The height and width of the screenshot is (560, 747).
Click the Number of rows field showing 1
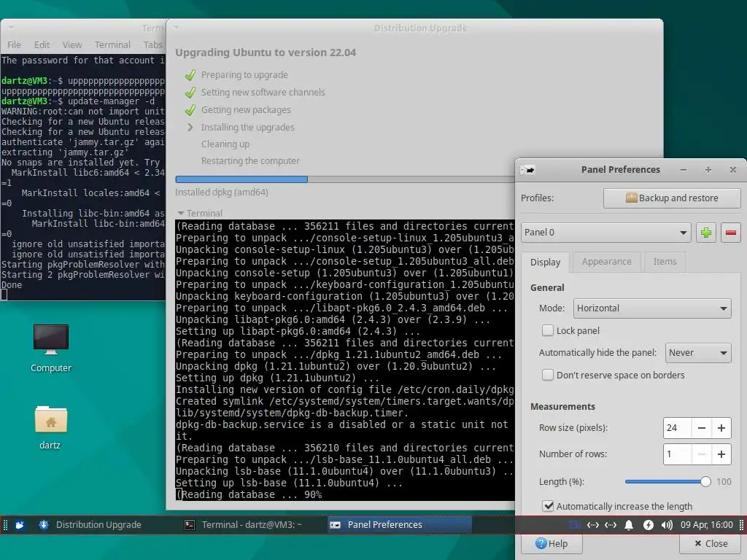677,454
